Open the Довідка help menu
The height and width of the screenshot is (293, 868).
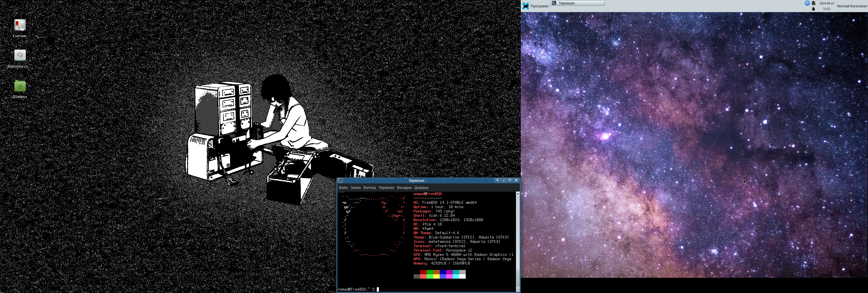pos(421,188)
